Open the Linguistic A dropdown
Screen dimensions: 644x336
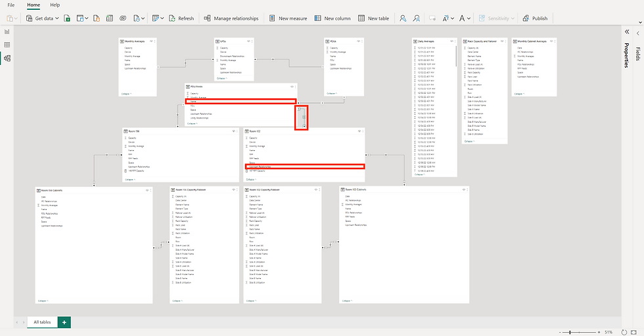point(469,18)
